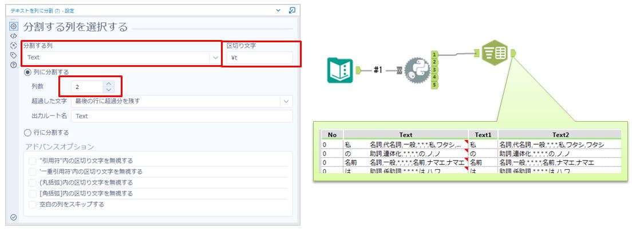Select the Input Data tool on canvas

pos(340,70)
